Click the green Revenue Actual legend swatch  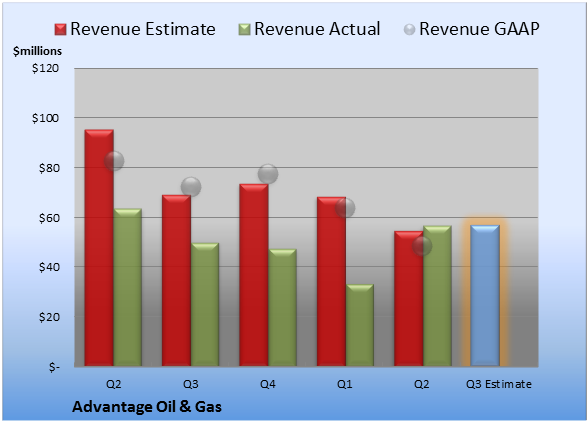coord(244,30)
